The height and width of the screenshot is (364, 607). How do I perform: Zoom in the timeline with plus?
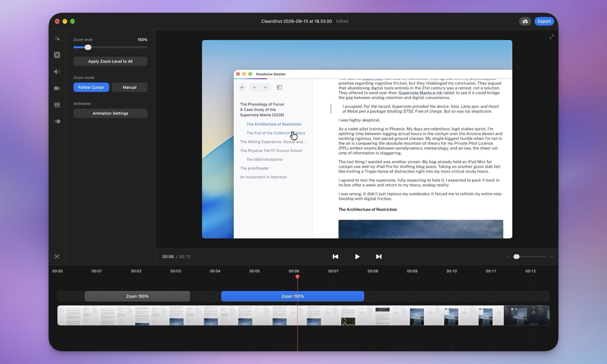(x=552, y=257)
